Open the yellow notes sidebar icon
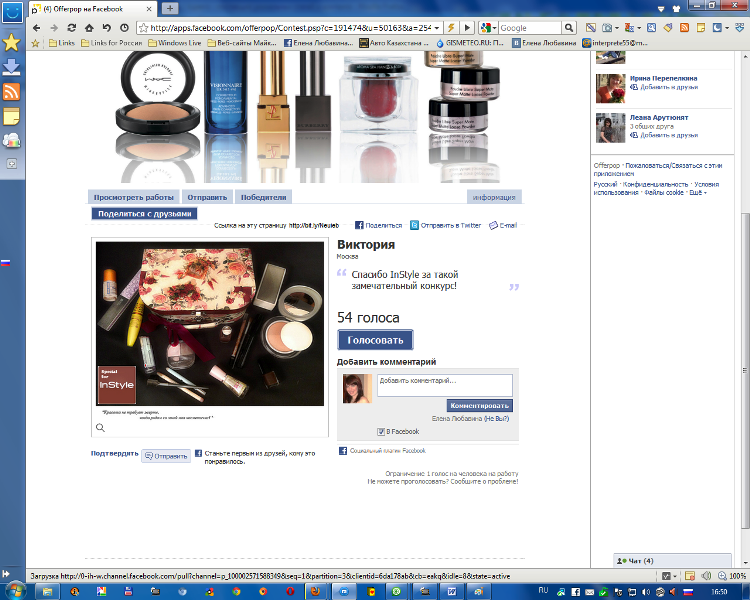The height and width of the screenshot is (600, 750). click(11, 116)
